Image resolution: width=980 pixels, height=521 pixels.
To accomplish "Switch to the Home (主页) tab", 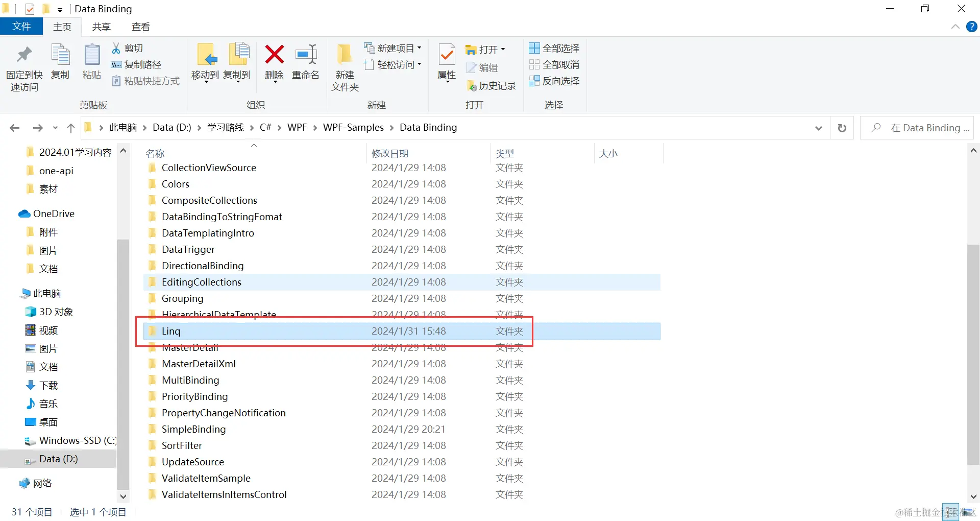I will (62, 27).
